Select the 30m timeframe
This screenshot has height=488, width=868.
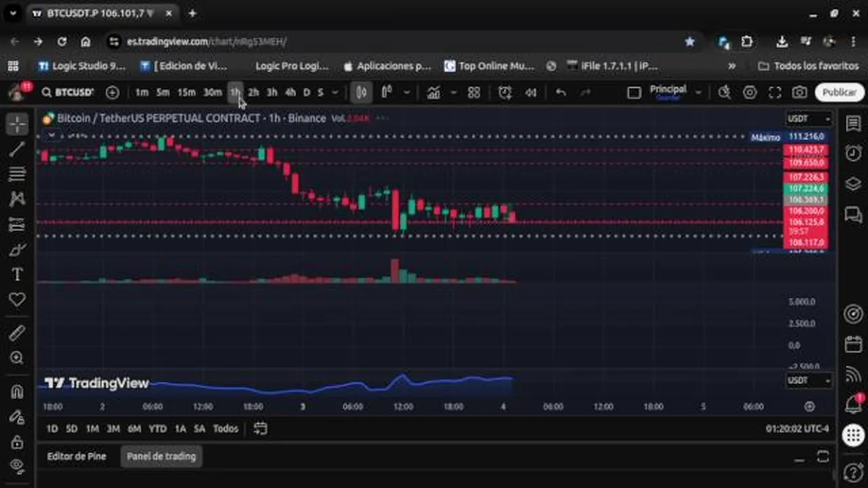click(x=212, y=92)
